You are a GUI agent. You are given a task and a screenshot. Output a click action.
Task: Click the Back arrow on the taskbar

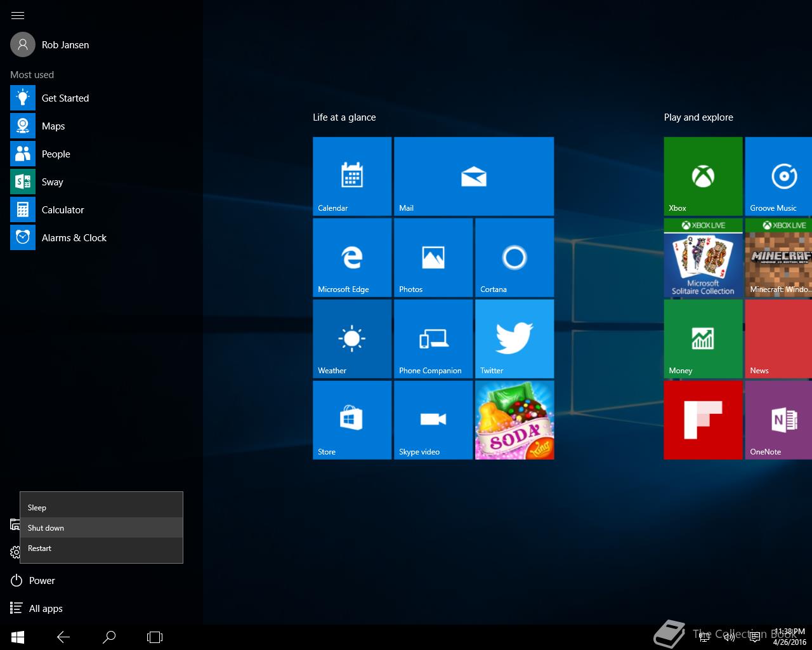point(63,637)
